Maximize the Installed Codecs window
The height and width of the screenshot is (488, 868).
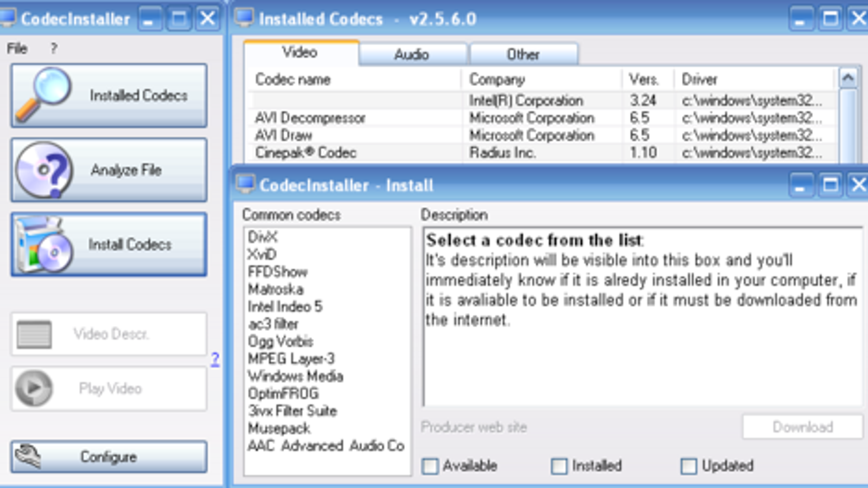831,20
